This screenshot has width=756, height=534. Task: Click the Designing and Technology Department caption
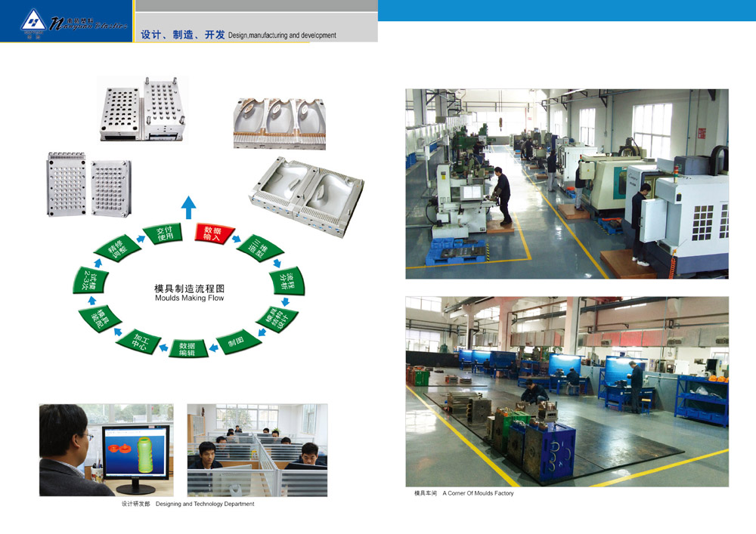(187, 504)
